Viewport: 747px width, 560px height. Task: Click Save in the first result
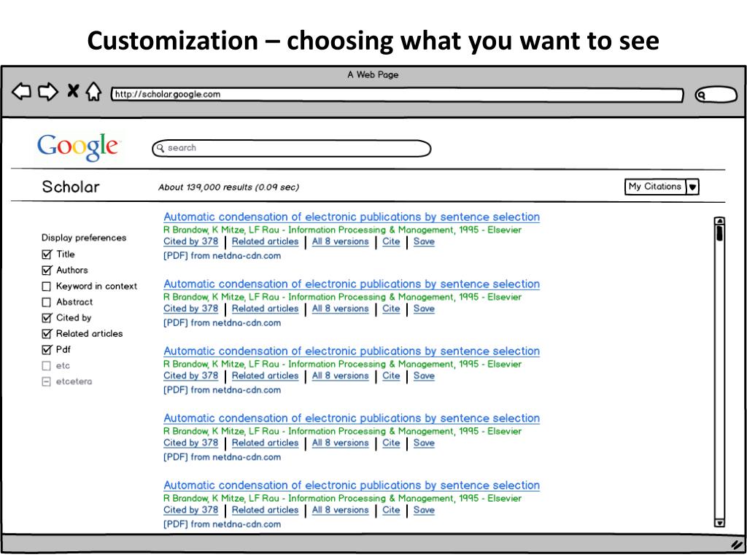coord(424,241)
